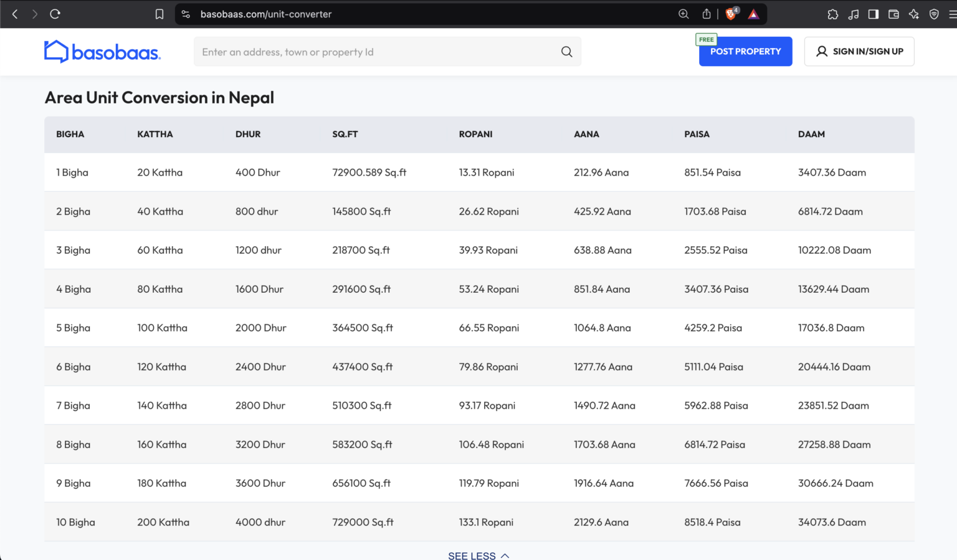
Task: Open Brave Rewards via the BAT triangle icon
Action: (x=753, y=14)
